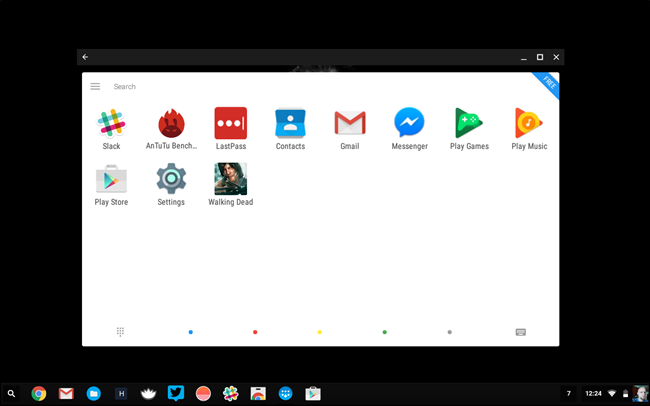Open the app drawer grid icon
The image size is (650, 406).
[x=120, y=332]
